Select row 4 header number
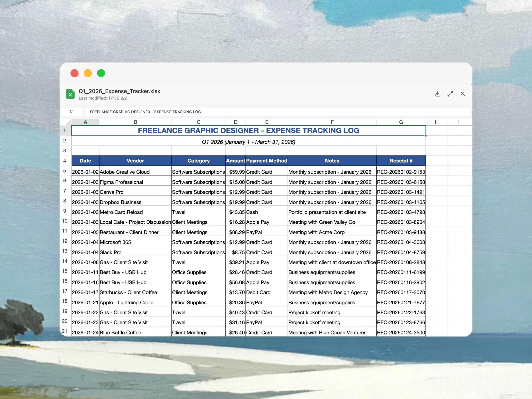Screen dimensions: 532x399 tap(65, 161)
